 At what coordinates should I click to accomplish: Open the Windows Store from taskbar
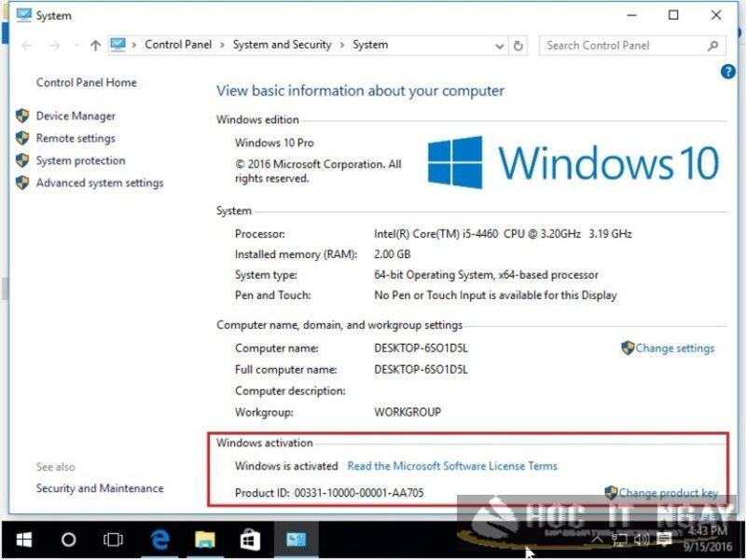click(x=250, y=540)
